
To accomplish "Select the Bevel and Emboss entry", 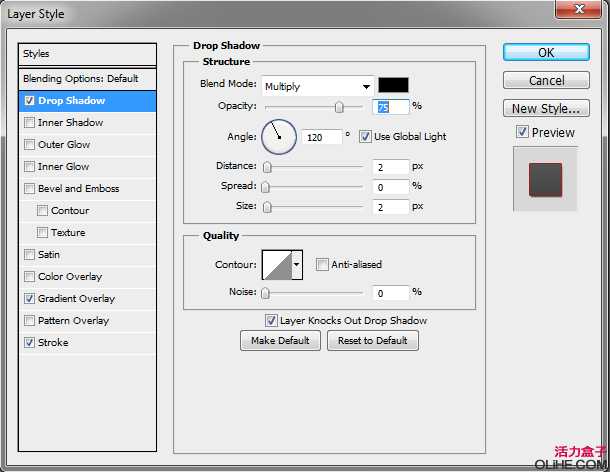I will (78, 189).
